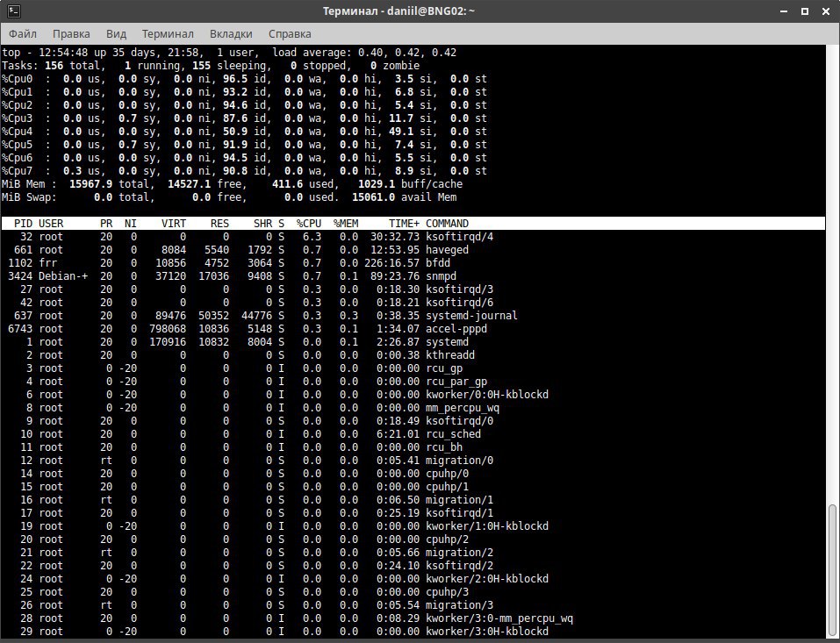Click the haveged process row
This screenshot has height=643, width=840.
click(x=413, y=250)
